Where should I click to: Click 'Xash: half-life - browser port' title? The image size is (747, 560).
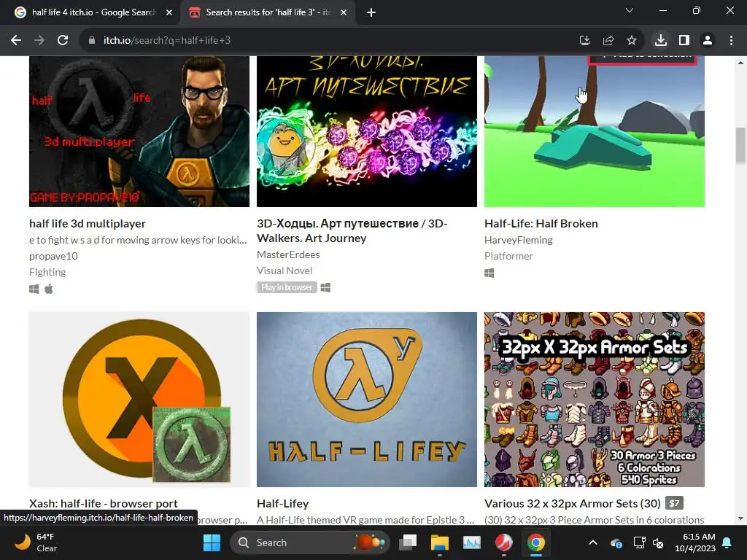104,503
